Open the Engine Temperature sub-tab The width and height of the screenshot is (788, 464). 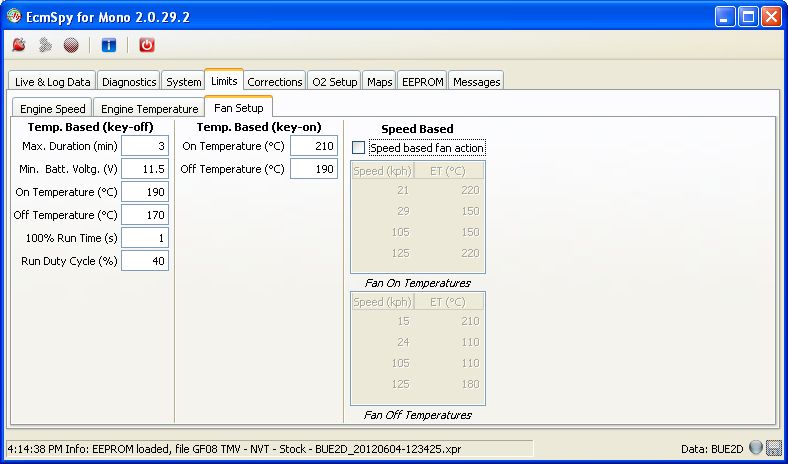pyautogui.click(x=149, y=108)
